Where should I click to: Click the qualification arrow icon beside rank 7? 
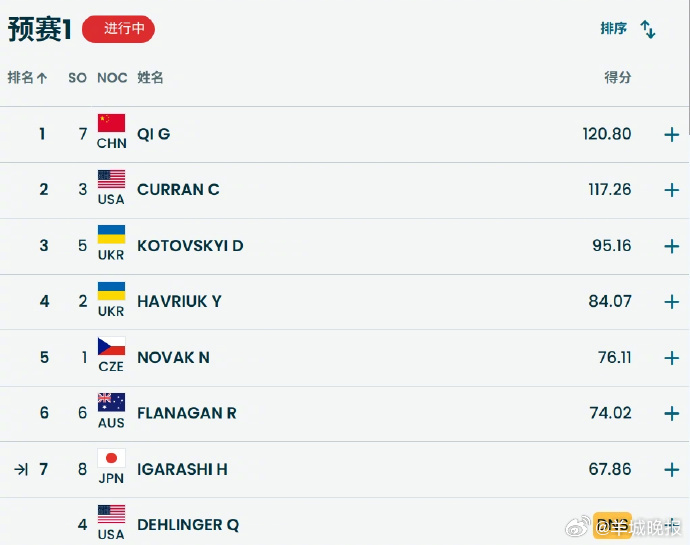tap(21, 469)
